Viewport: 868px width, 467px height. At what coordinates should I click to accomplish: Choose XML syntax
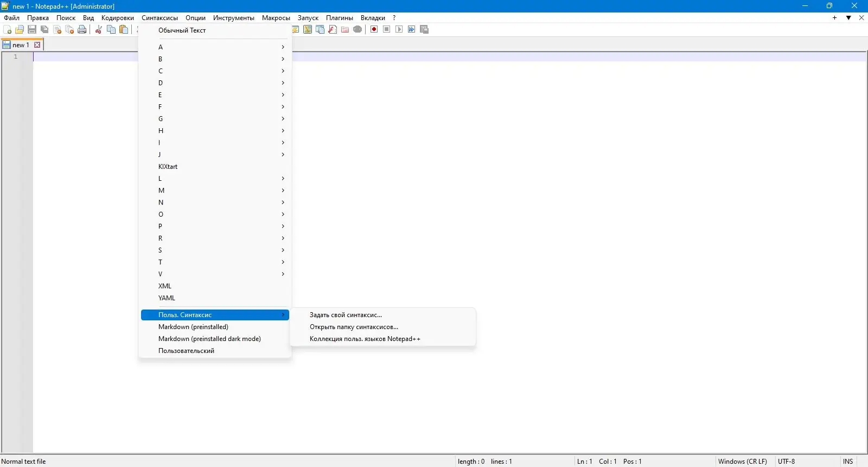[x=215, y=286]
